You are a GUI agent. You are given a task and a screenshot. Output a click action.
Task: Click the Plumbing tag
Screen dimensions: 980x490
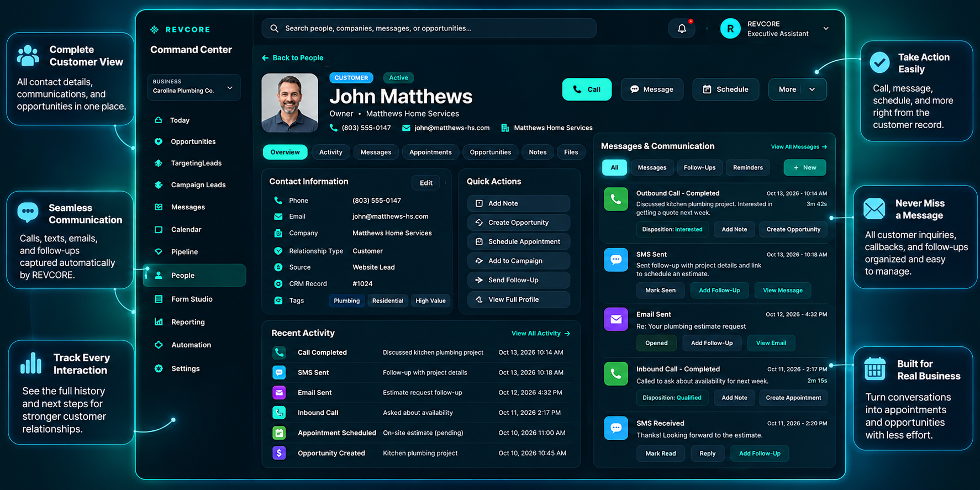coord(346,301)
